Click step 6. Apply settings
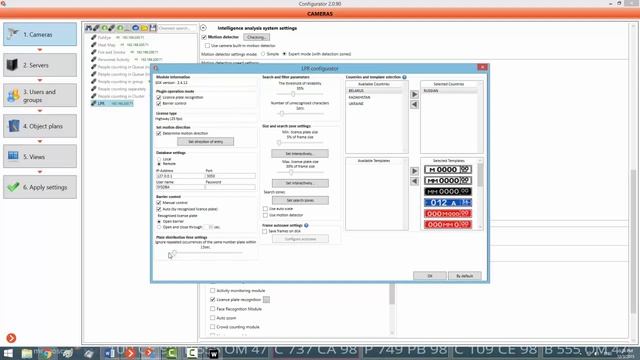Viewport: 640px width, 360px height. pos(40,187)
